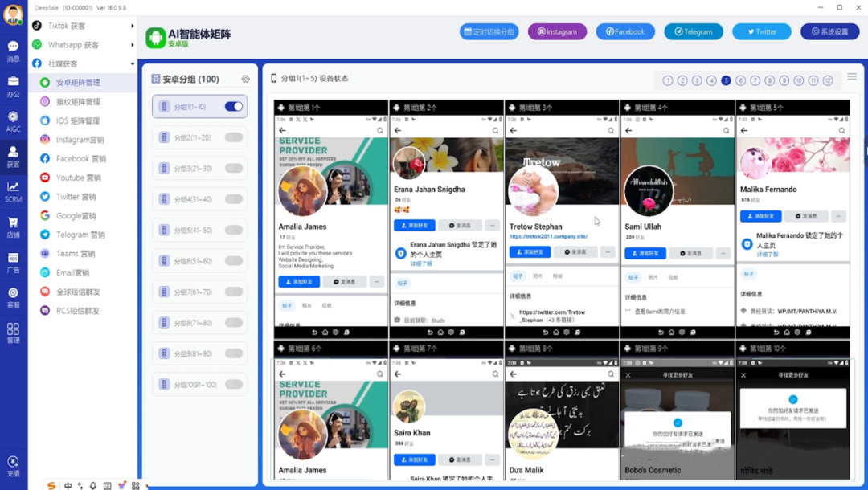Screen dimensions: 868x490
Task: Select 指纹矩阵管理 in the side menu
Action: 78,102
